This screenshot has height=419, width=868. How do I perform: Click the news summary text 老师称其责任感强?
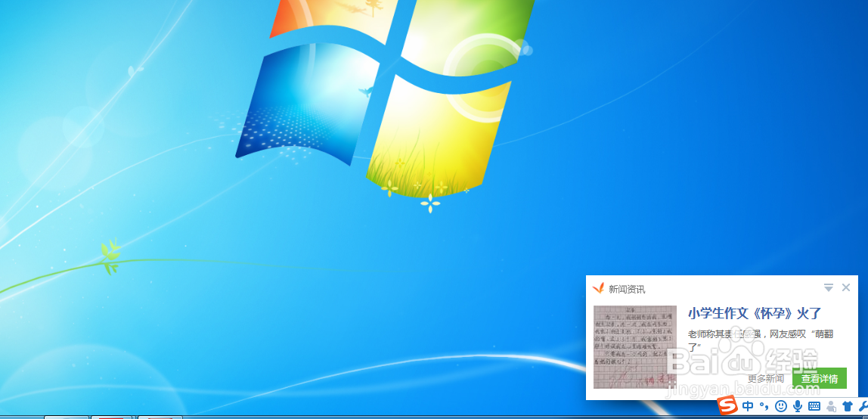(761, 340)
